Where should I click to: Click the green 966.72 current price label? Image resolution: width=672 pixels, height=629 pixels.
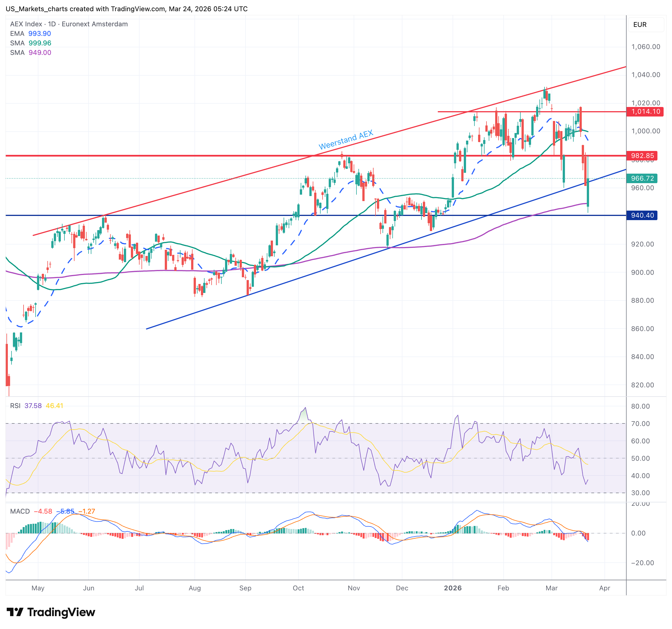(x=642, y=178)
